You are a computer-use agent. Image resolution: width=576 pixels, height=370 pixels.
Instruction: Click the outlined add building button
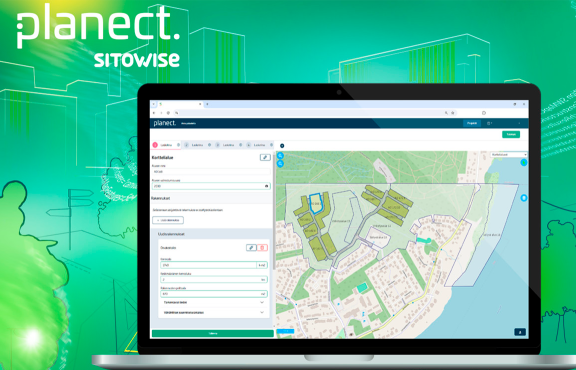(168, 220)
